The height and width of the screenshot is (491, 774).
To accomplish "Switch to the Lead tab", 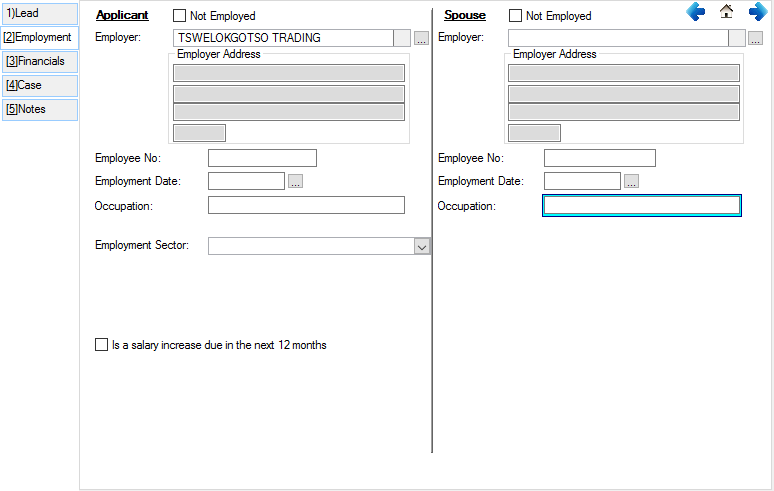I will [39, 14].
